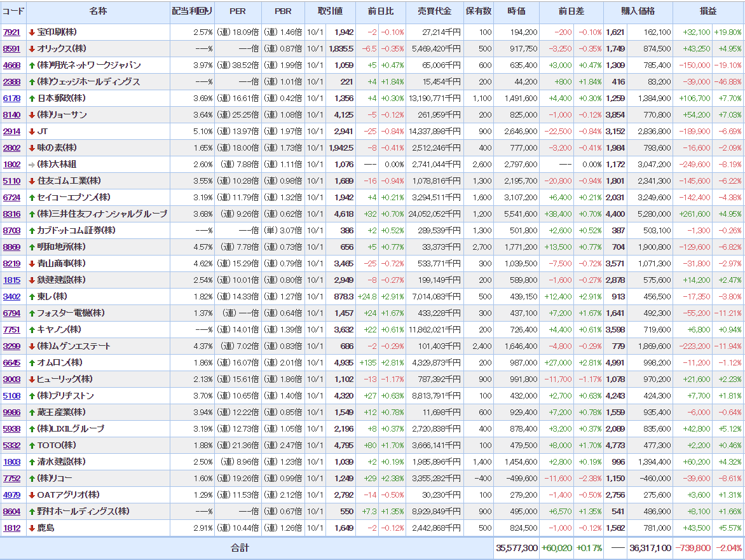Open stock code link 7751
The width and height of the screenshot is (745, 560).
pos(11,329)
